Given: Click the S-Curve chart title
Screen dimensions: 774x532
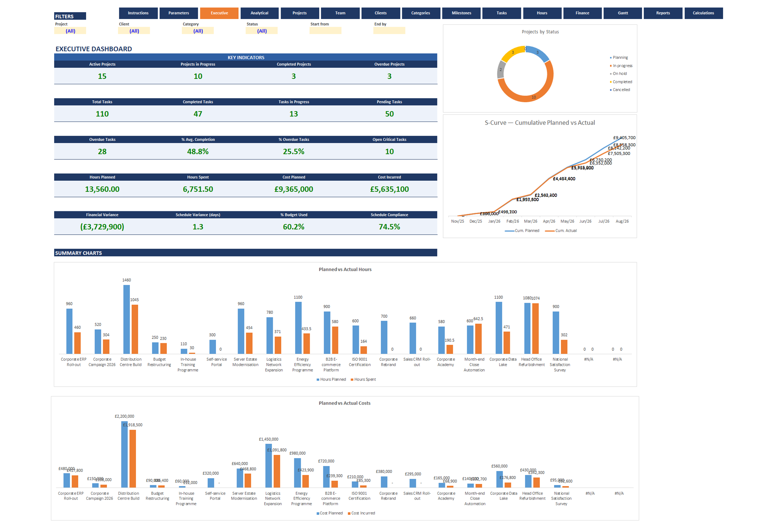Looking at the screenshot, I should [540, 123].
